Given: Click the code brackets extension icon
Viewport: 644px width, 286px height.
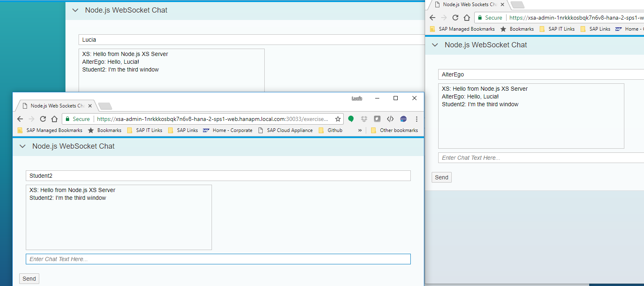Looking at the screenshot, I should coord(390,119).
